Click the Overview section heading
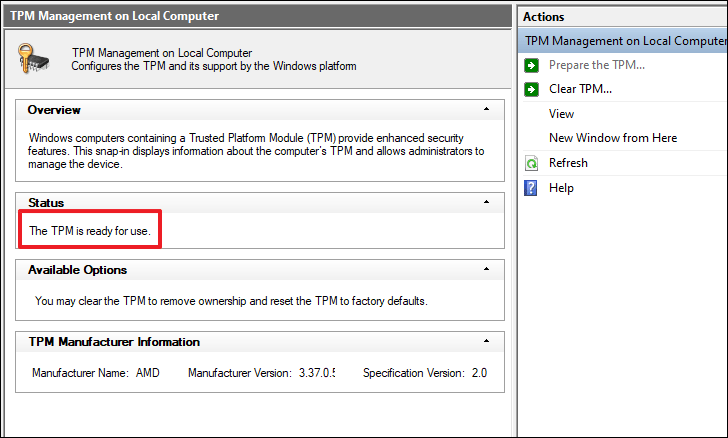 click(54, 110)
